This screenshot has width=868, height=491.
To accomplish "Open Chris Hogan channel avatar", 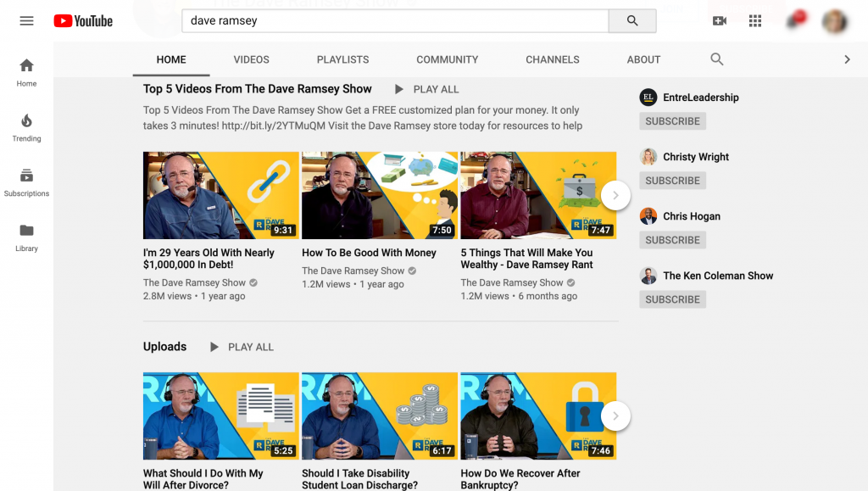I will click(648, 216).
